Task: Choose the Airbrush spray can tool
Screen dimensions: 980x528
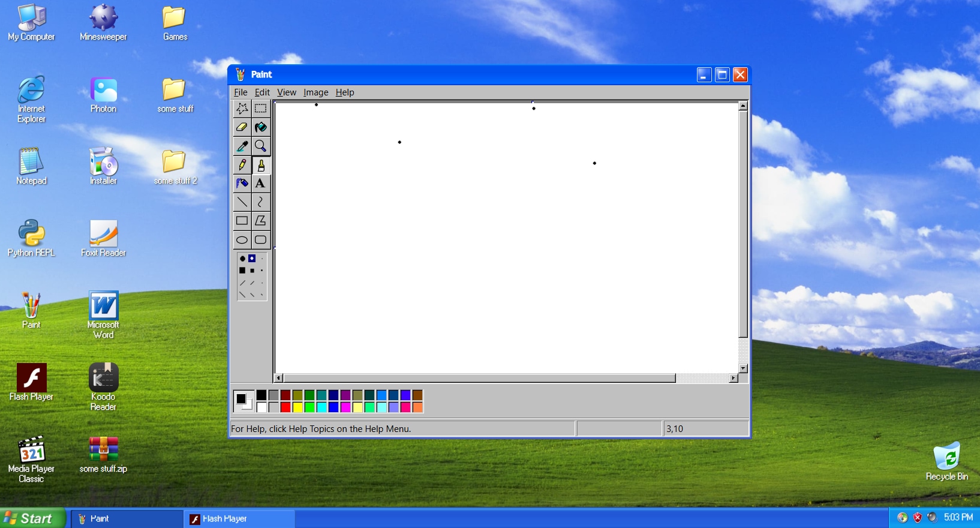Action: click(242, 184)
